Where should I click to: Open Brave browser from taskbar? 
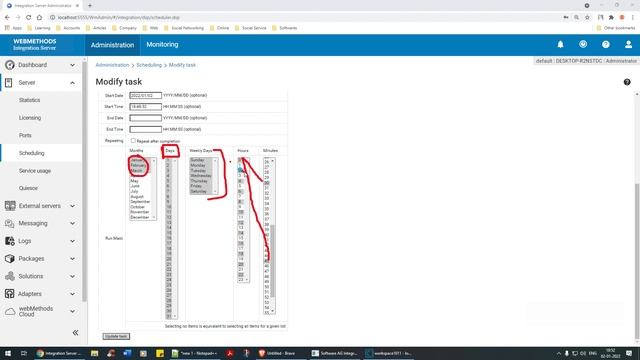(x=278, y=353)
